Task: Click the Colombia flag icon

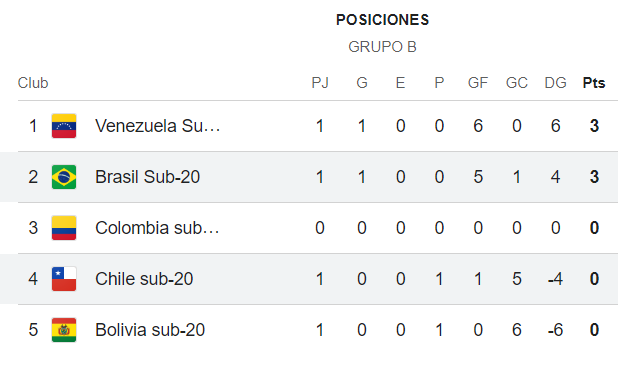Action: coord(64,228)
